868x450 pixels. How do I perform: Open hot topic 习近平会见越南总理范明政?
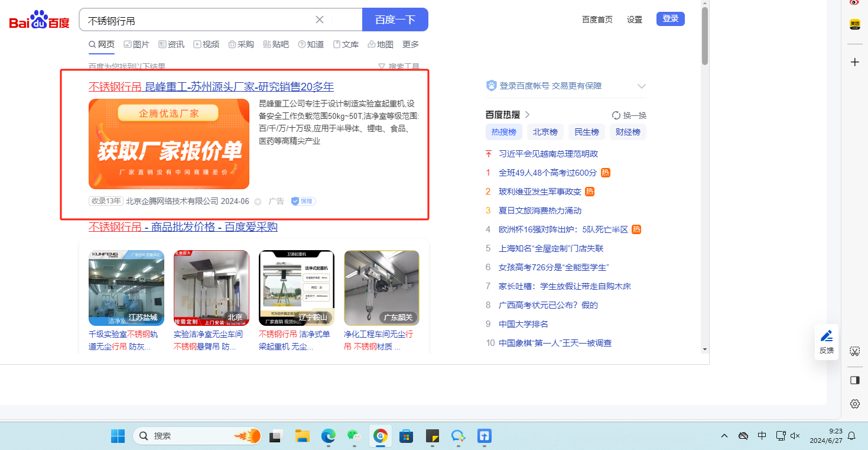pyautogui.click(x=548, y=154)
